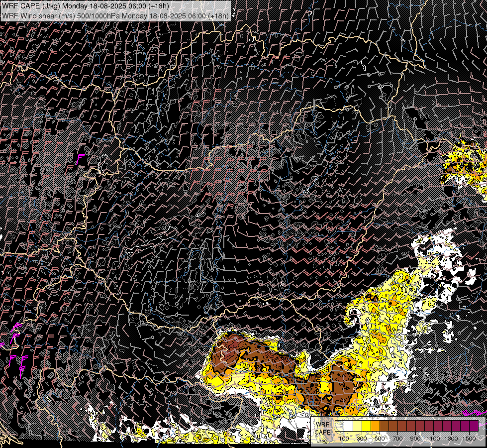The width and height of the screenshot is (487, 448).
Task: Click the white CAPE legend swatch
Action: coord(349,426)
